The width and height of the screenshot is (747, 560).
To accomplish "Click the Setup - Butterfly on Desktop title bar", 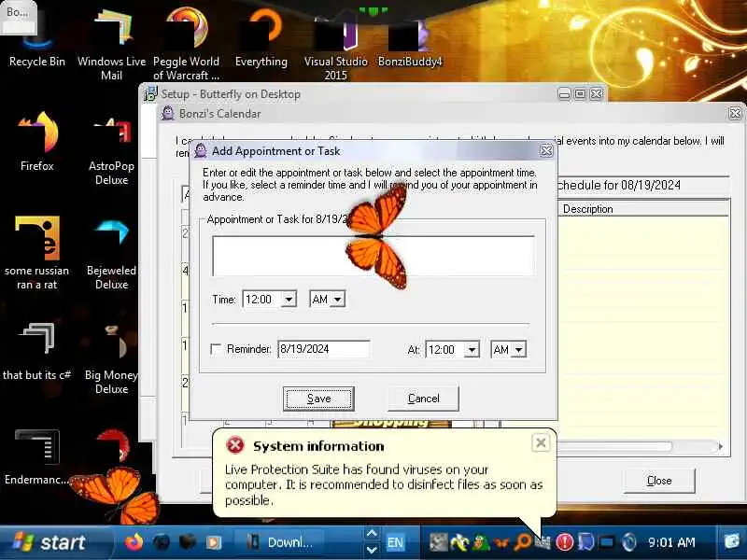I will 347,94.
